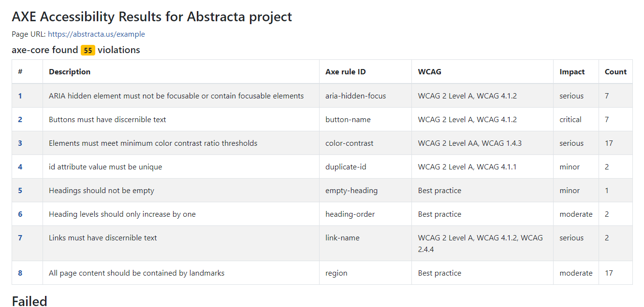Click the Impact column header
Image resolution: width=644 pixels, height=307 pixels.
pyautogui.click(x=572, y=72)
